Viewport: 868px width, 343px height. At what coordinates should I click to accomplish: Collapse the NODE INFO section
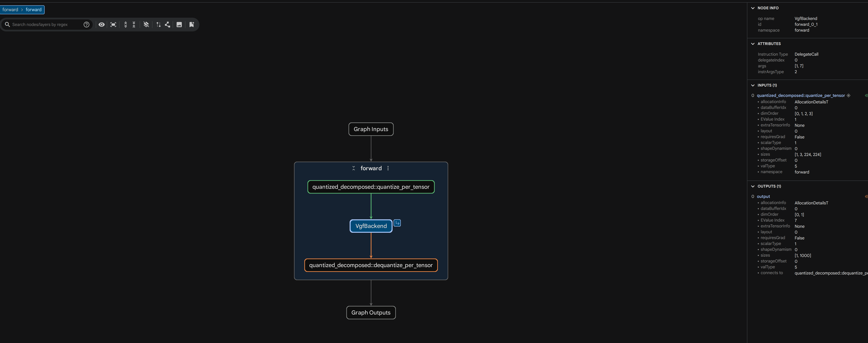(x=753, y=8)
